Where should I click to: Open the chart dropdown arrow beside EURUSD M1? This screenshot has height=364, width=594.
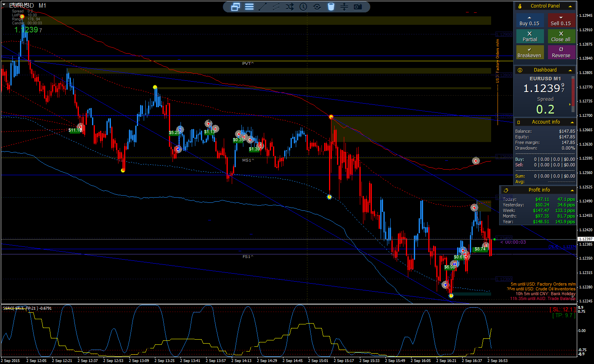(4, 5)
